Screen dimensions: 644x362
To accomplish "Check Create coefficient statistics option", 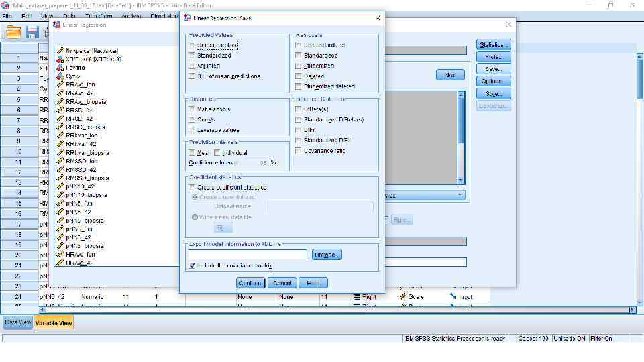I will click(191, 188).
